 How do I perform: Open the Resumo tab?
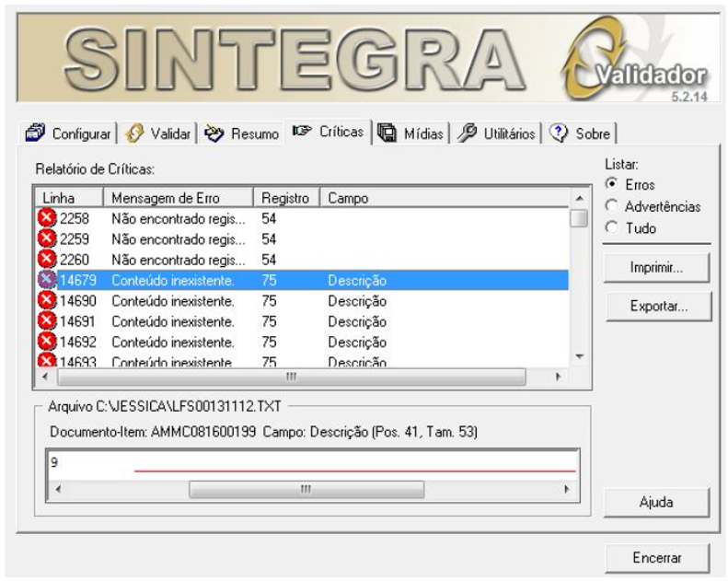242,134
